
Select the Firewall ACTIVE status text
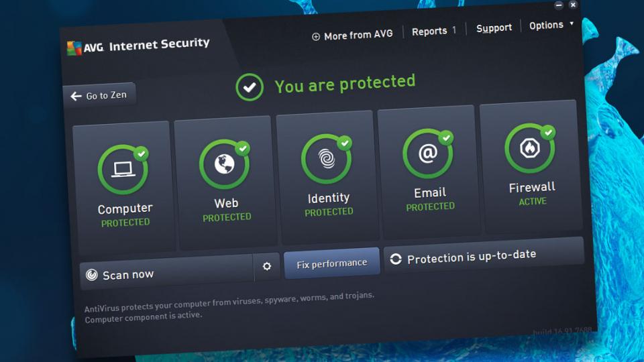(x=533, y=202)
